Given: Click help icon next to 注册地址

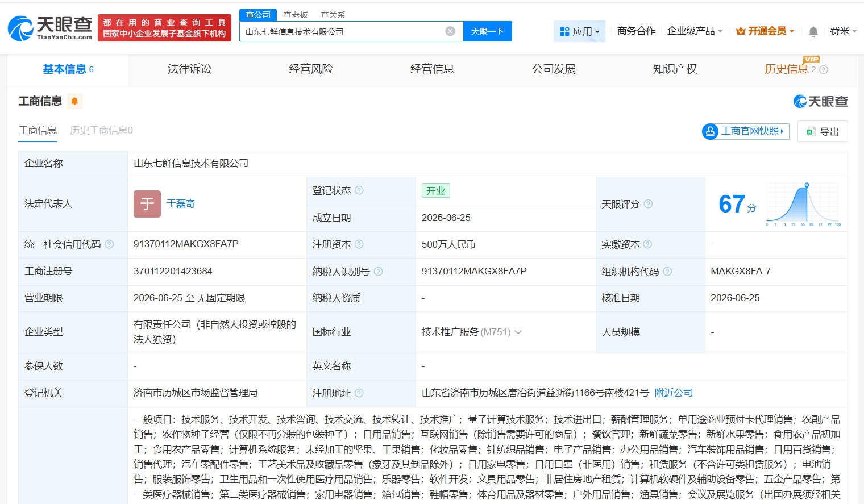Looking at the screenshot, I should click(x=359, y=393).
